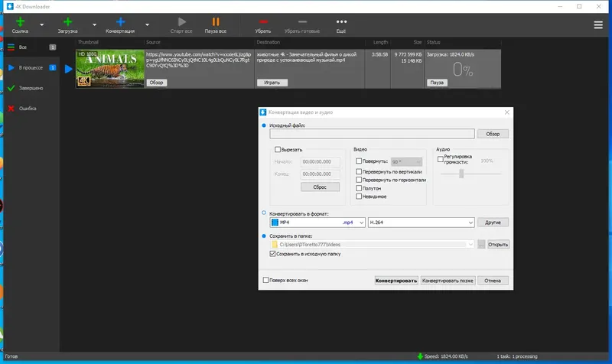This screenshot has width=612, height=364.
Task: Select the Ошибка filter
Action: click(31, 109)
